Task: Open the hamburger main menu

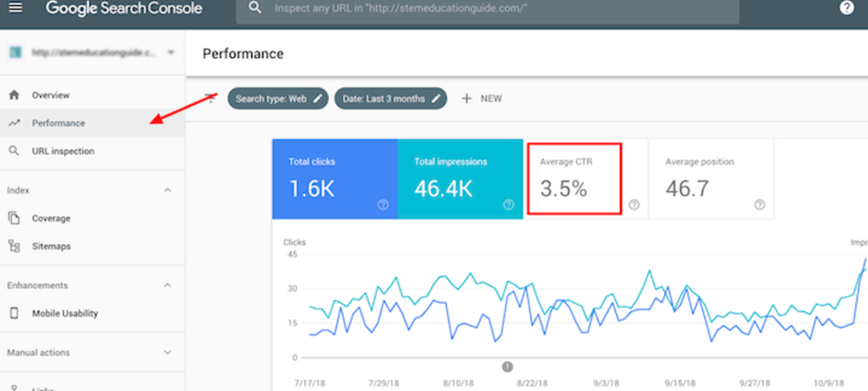Action: pos(15,8)
